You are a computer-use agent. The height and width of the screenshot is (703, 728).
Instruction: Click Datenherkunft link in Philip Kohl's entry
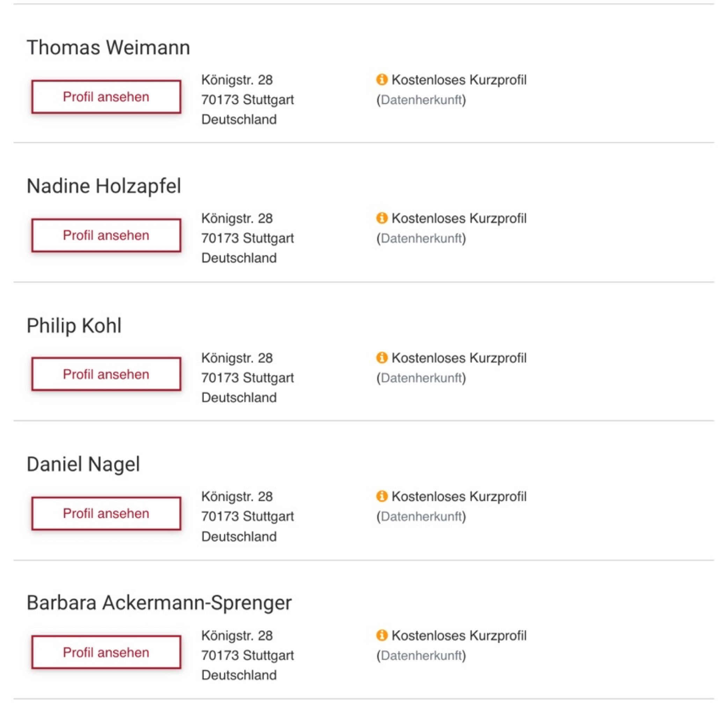tap(421, 378)
